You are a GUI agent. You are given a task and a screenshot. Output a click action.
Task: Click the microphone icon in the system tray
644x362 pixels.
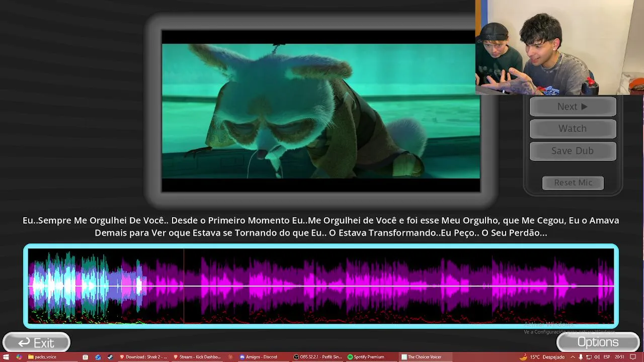[x=581, y=357]
